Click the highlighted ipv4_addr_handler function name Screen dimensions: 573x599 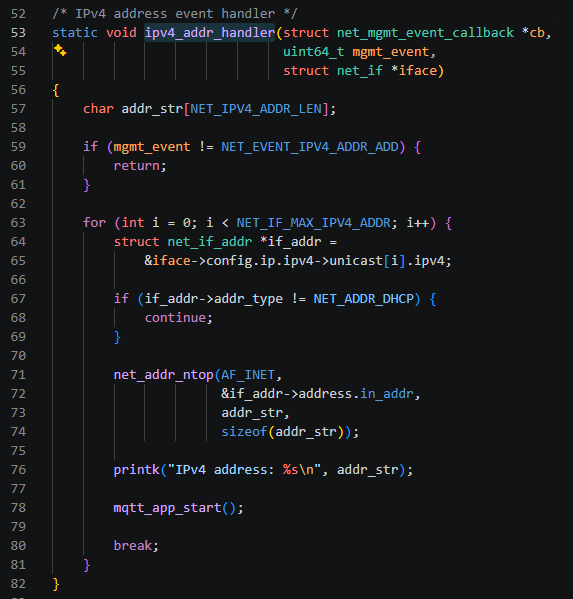tap(210, 32)
